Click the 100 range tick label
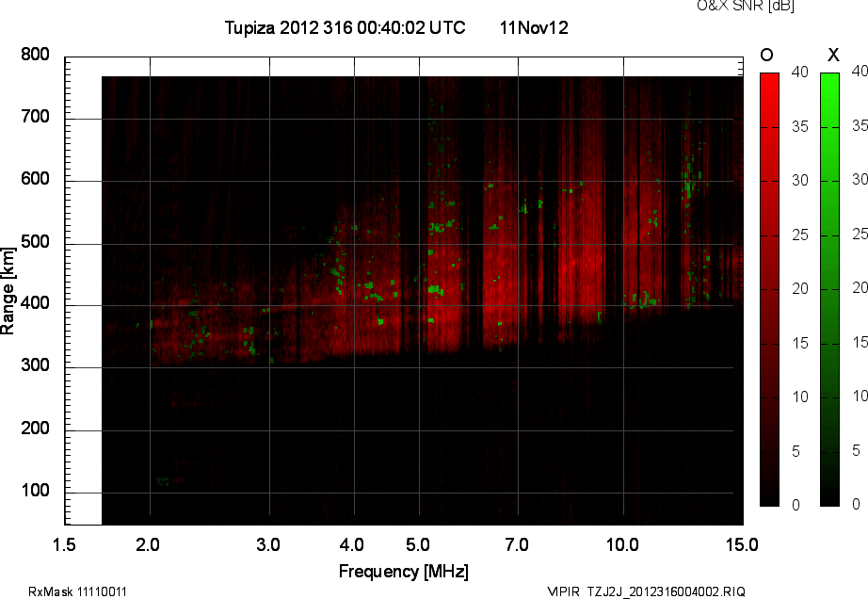This screenshot has height=599, width=868. coord(35,491)
